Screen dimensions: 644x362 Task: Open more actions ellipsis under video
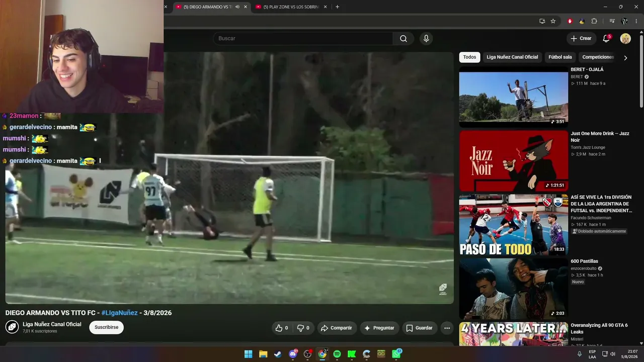coord(447,328)
